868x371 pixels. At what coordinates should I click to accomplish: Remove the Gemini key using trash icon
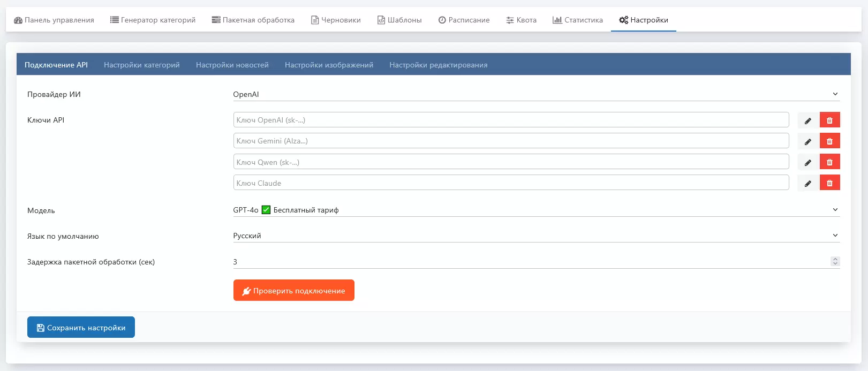(x=829, y=141)
